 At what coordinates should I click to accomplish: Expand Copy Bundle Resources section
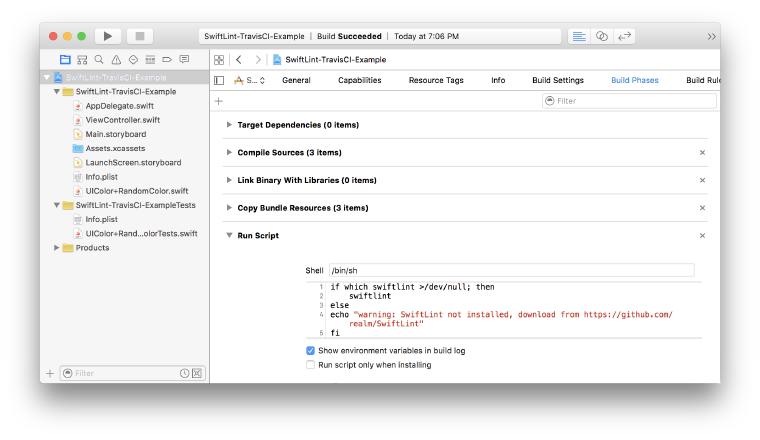229,207
